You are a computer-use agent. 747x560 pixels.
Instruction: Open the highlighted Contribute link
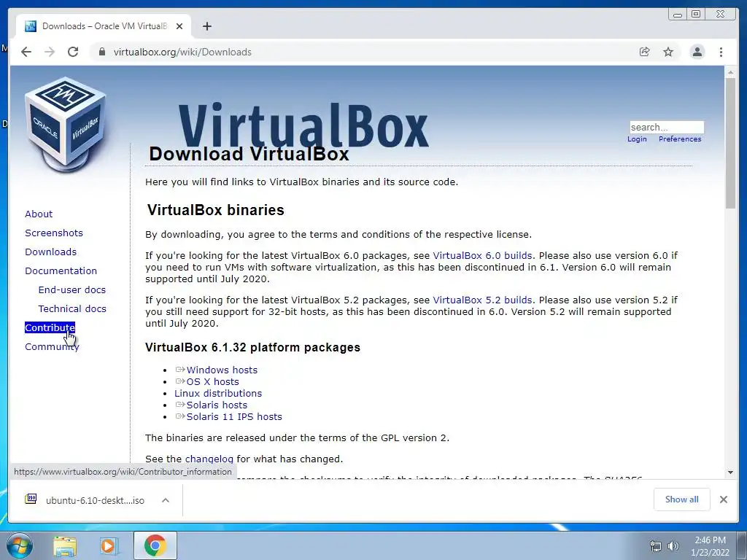click(50, 327)
